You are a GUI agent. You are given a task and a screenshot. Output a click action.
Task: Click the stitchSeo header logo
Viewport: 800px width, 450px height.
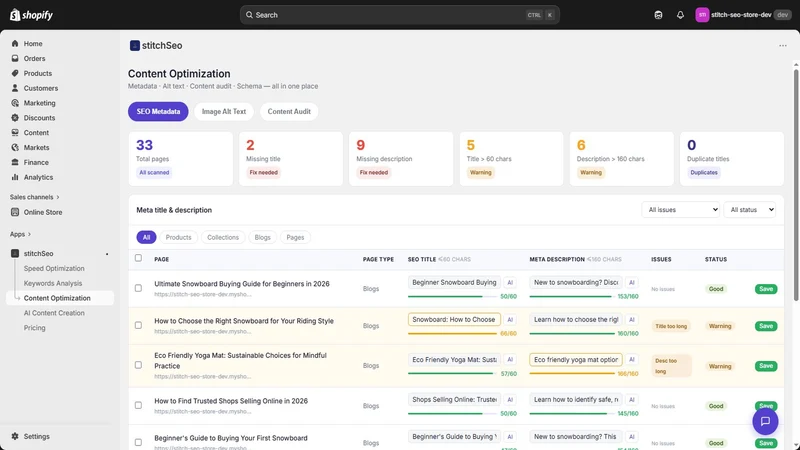click(135, 45)
